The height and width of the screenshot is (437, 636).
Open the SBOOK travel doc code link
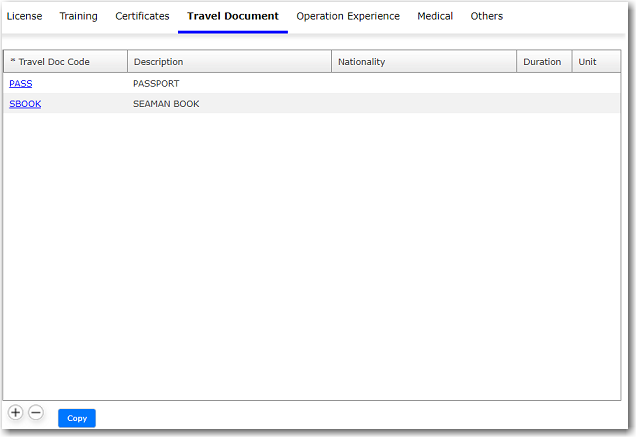25,104
